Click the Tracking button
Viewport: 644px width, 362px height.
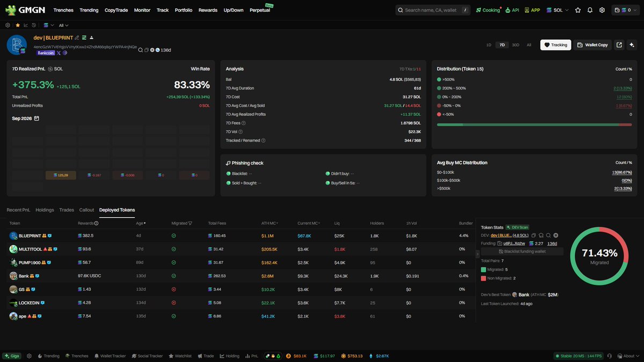click(555, 45)
